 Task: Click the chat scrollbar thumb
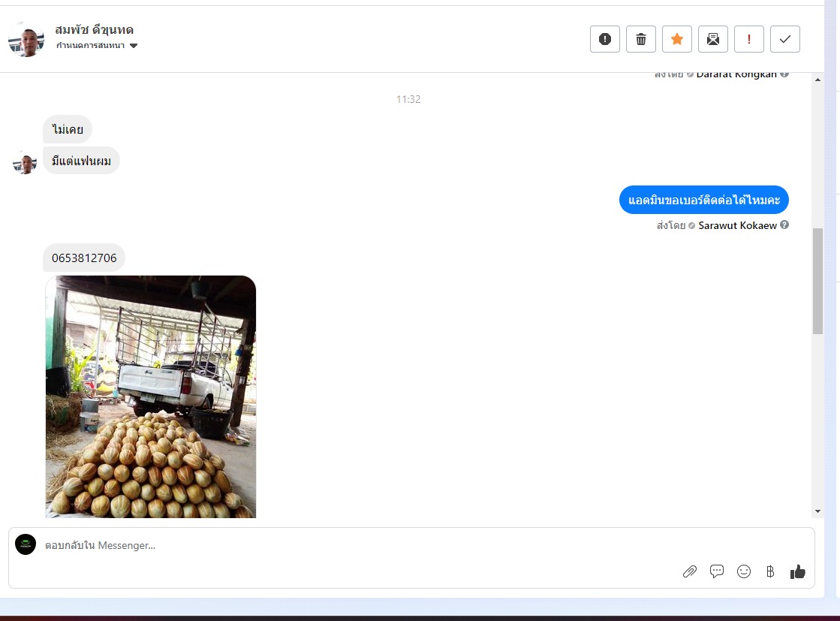pos(817,282)
